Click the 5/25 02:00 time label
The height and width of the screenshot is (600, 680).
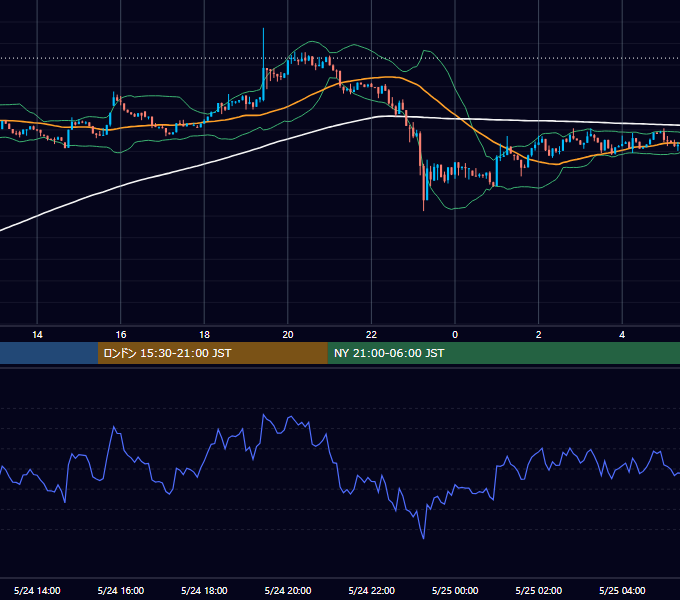click(539, 590)
